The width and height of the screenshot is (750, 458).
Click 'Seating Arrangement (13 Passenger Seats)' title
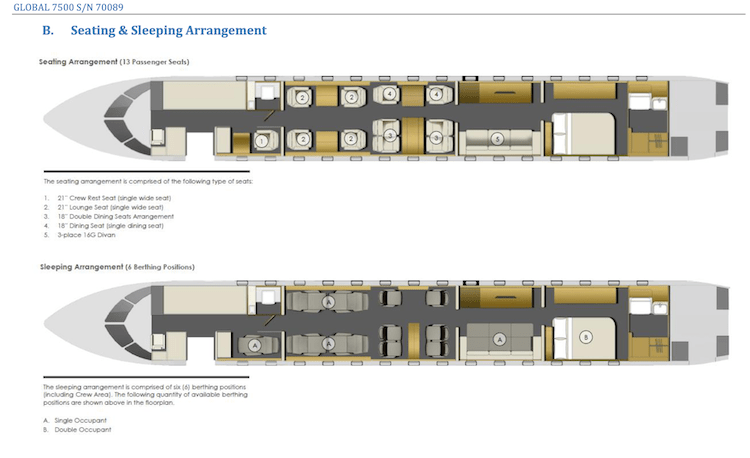(114, 62)
